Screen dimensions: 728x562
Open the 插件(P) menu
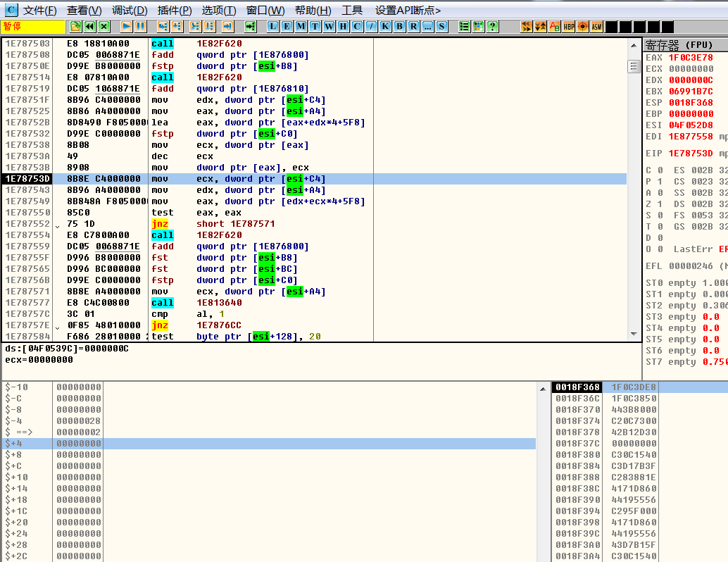pos(175,10)
